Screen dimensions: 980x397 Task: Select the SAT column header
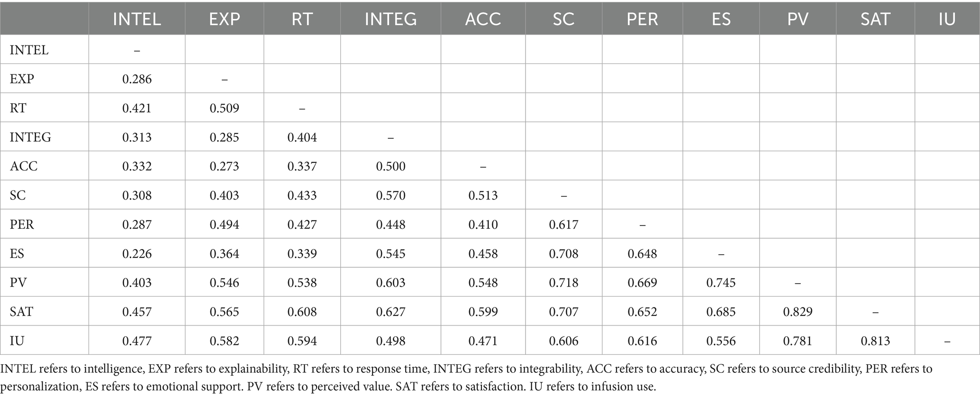(x=875, y=19)
